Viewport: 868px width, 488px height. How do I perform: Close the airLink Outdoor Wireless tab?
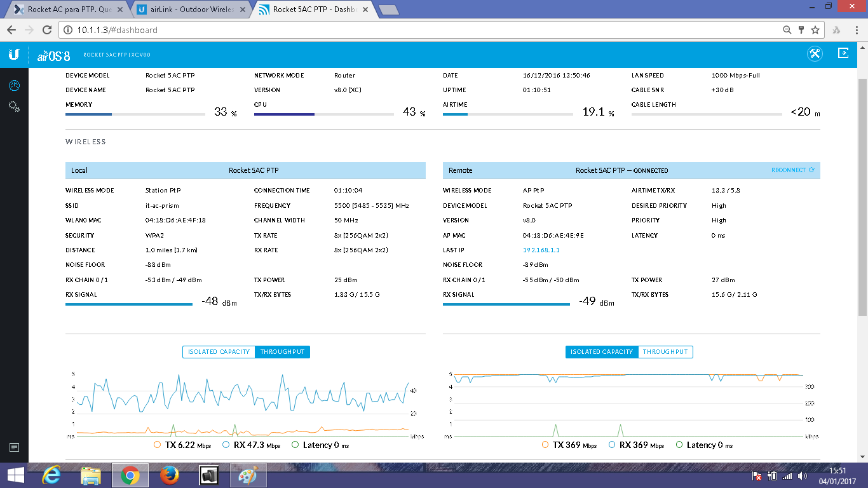pos(243,10)
